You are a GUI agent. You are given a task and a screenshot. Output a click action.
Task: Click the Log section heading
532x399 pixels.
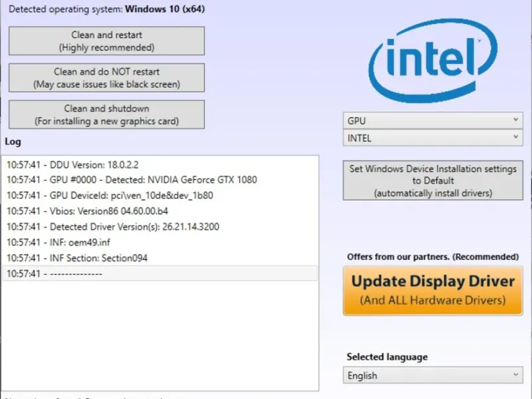13,142
